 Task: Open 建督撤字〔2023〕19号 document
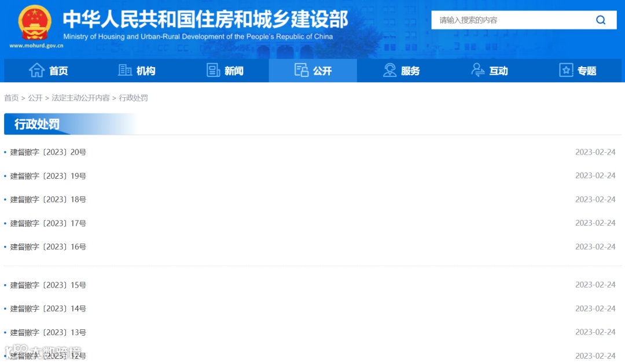[48, 176]
